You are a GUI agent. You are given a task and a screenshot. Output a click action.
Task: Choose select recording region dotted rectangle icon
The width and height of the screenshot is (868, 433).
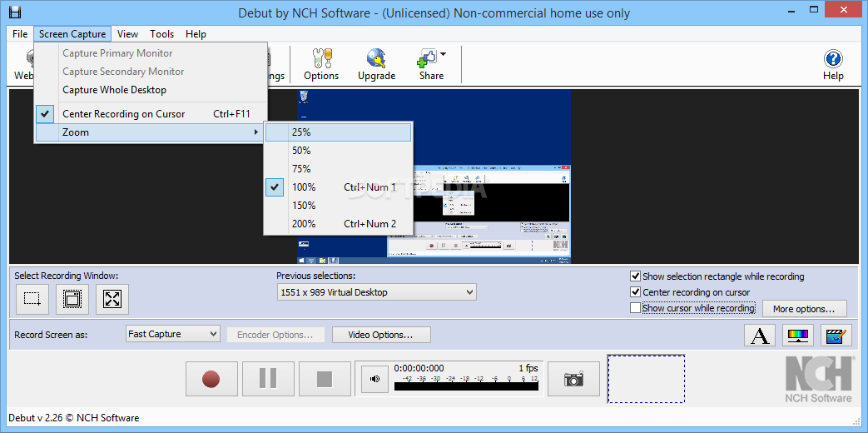pos(32,299)
